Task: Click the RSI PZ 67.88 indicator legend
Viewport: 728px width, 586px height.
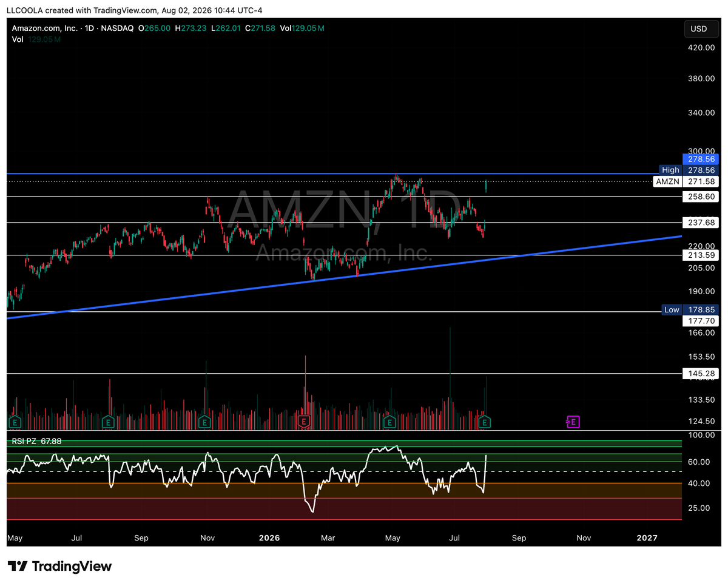Action: tap(37, 442)
